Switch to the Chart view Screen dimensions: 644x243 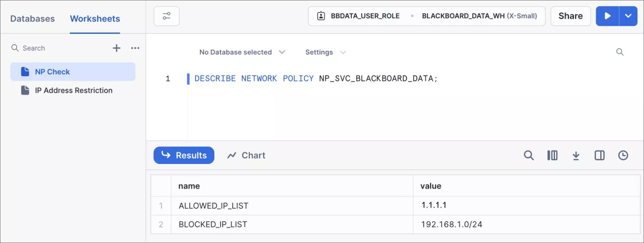pos(246,155)
